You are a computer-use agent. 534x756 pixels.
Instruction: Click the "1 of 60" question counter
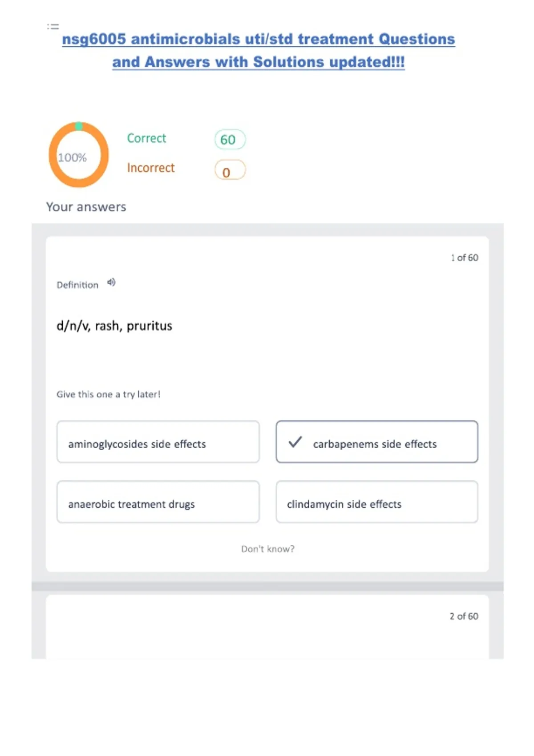tap(464, 257)
